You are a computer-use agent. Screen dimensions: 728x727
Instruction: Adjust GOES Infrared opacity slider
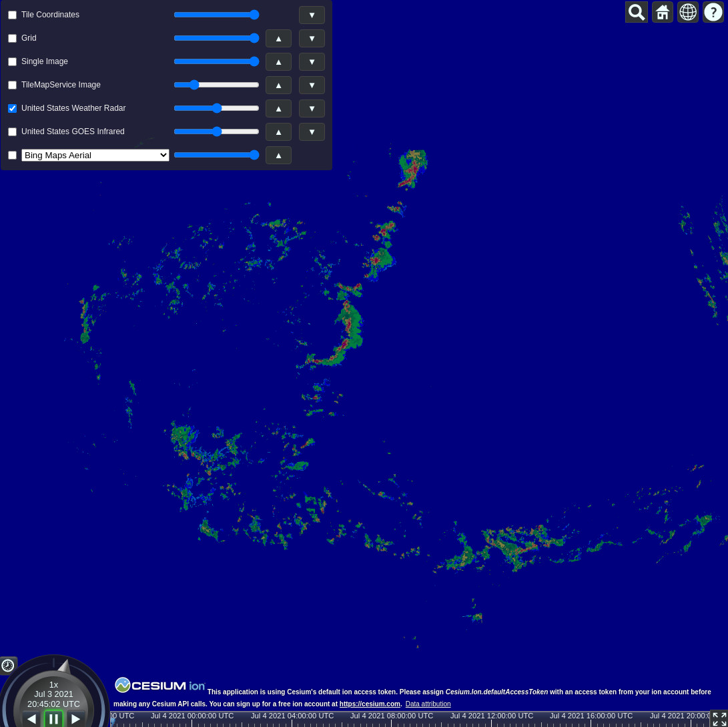pos(216,132)
